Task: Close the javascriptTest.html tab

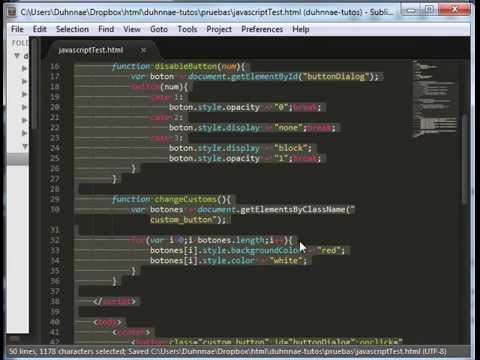Action: [143, 50]
